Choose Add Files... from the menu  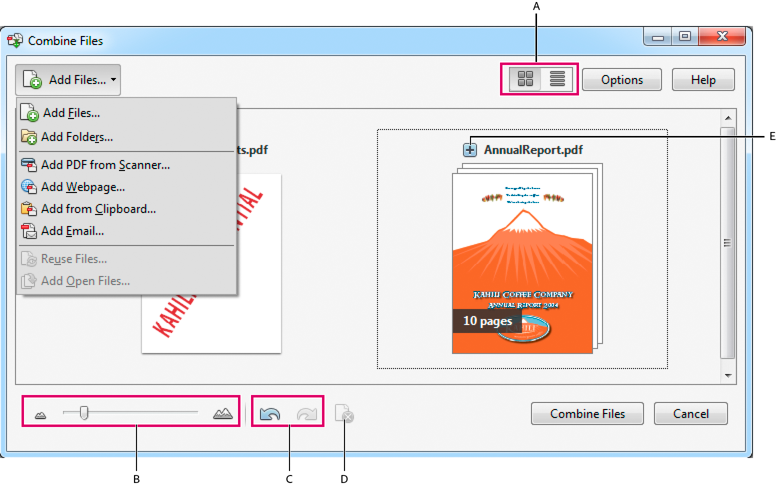point(127,113)
